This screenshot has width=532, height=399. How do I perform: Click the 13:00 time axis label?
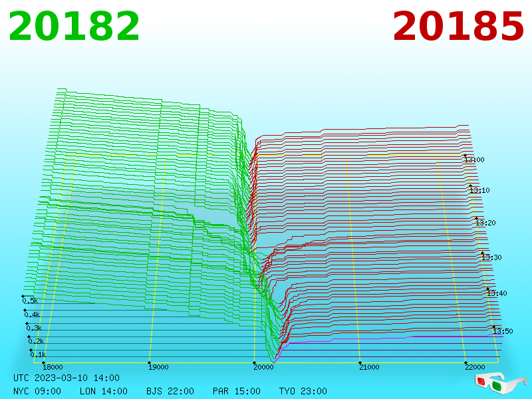pyautogui.click(x=474, y=160)
